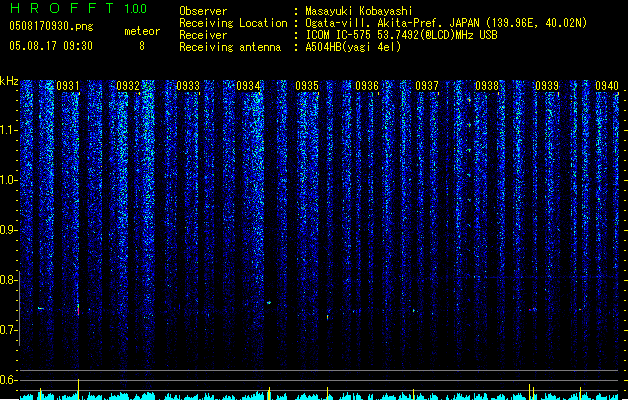Click the tallest yellow spike below 0931

tap(79, 389)
